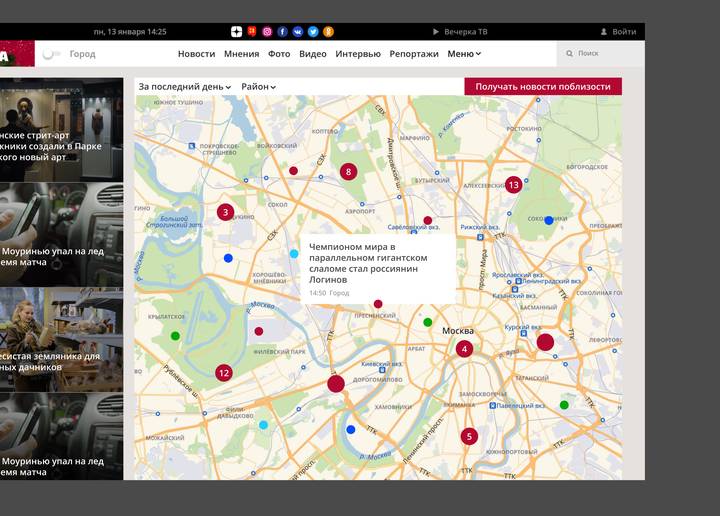Click the Войти login link
Screen dimensions: 720x516
[624, 32]
